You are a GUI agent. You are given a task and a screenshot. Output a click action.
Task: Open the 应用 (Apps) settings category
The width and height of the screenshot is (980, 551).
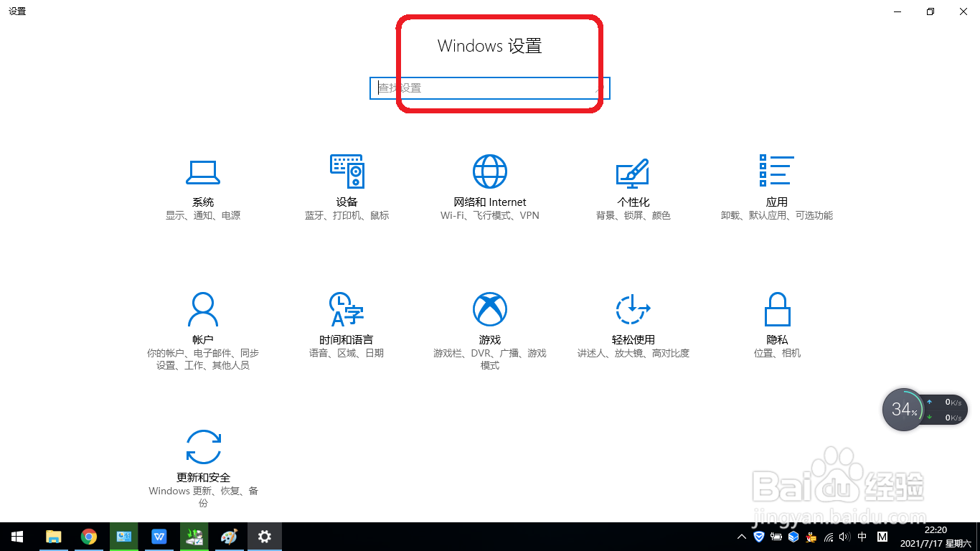(x=777, y=188)
